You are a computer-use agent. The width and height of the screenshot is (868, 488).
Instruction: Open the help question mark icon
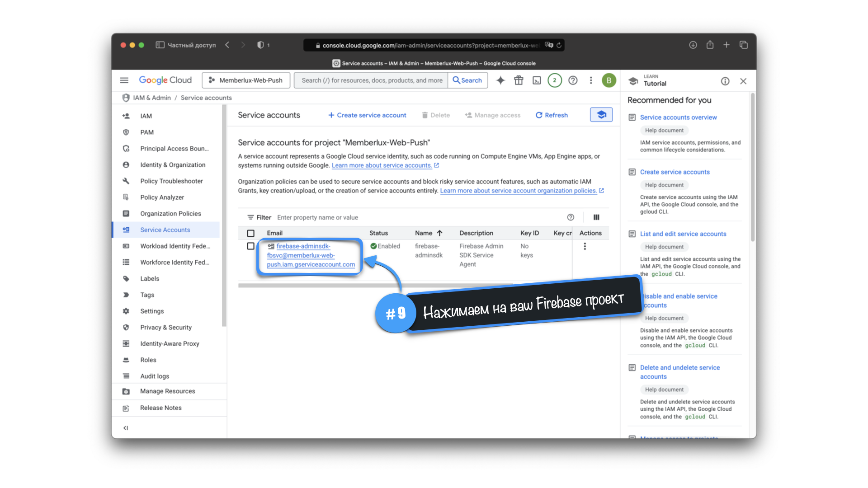click(x=573, y=80)
